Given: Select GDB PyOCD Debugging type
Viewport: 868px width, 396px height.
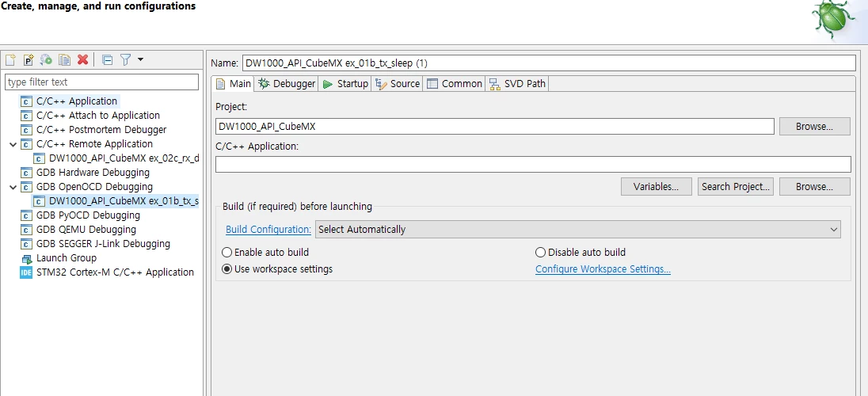Looking at the screenshot, I should coord(88,215).
